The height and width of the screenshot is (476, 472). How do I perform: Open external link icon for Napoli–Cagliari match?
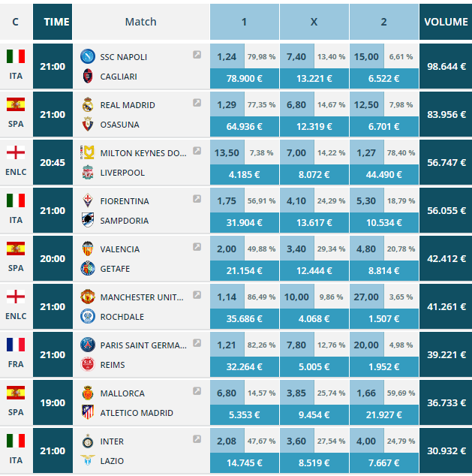click(x=197, y=54)
